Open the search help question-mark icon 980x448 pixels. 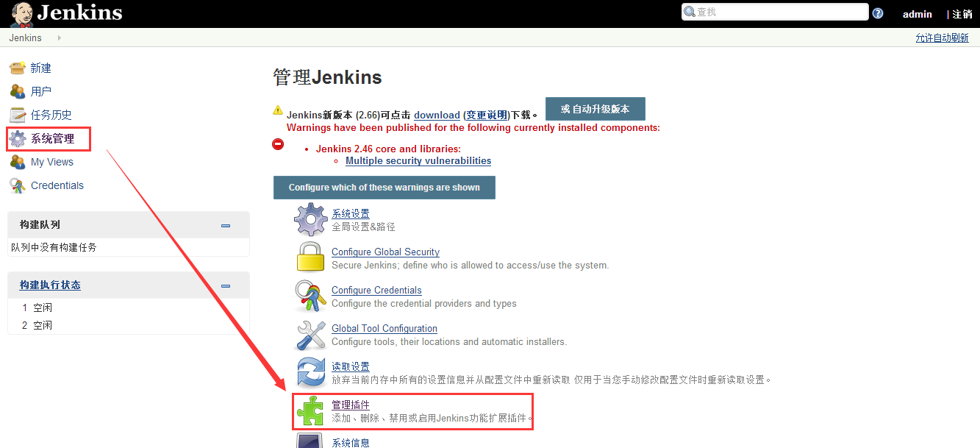pos(878,13)
